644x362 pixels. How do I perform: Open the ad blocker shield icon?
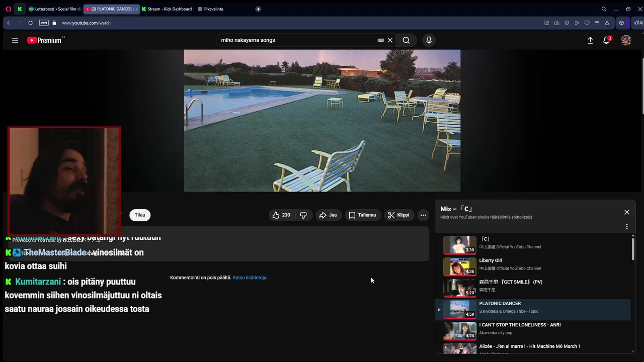pos(567,23)
